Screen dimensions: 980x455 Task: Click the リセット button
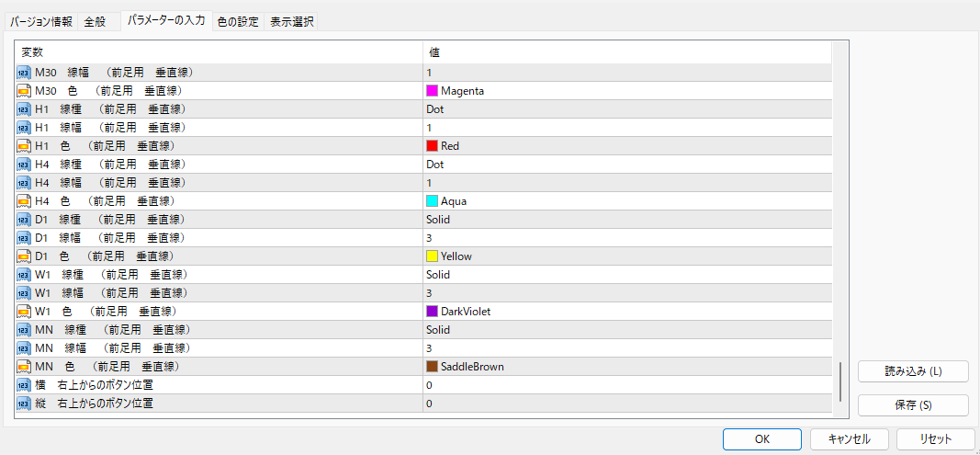click(936, 439)
